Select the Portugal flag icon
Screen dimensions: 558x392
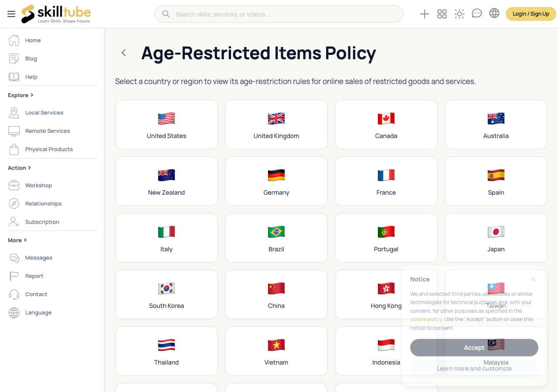pos(386,232)
